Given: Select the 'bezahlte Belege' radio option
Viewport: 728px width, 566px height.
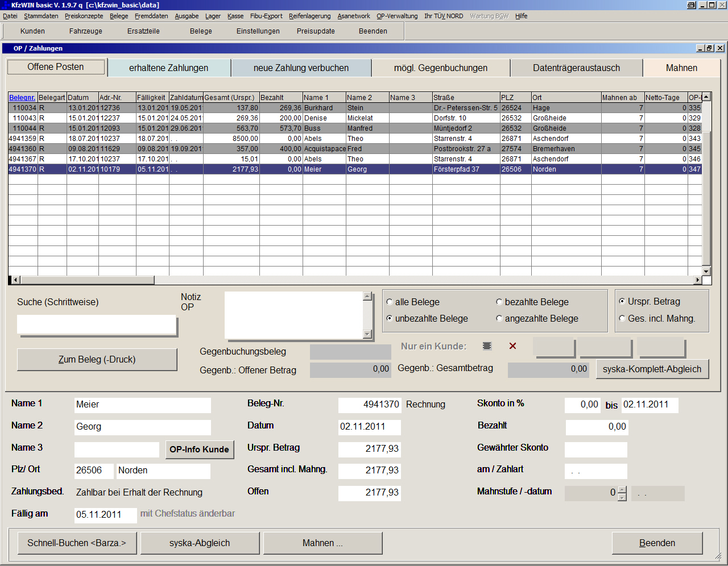Looking at the screenshot, I should (499, 302).
